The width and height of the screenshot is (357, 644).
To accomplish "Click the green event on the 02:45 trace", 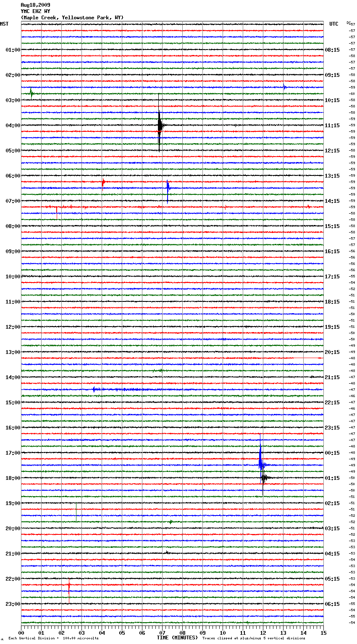I will point(31,93).
